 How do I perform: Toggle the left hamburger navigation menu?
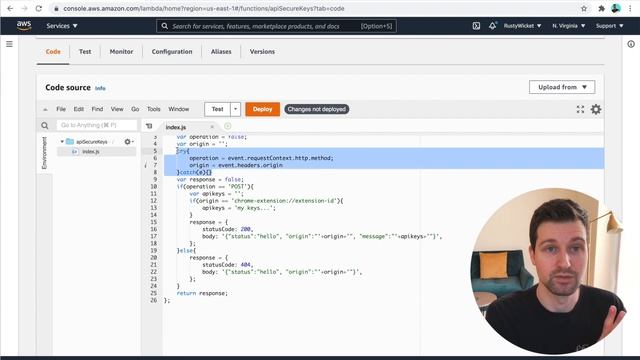click(x=9, y=44)
